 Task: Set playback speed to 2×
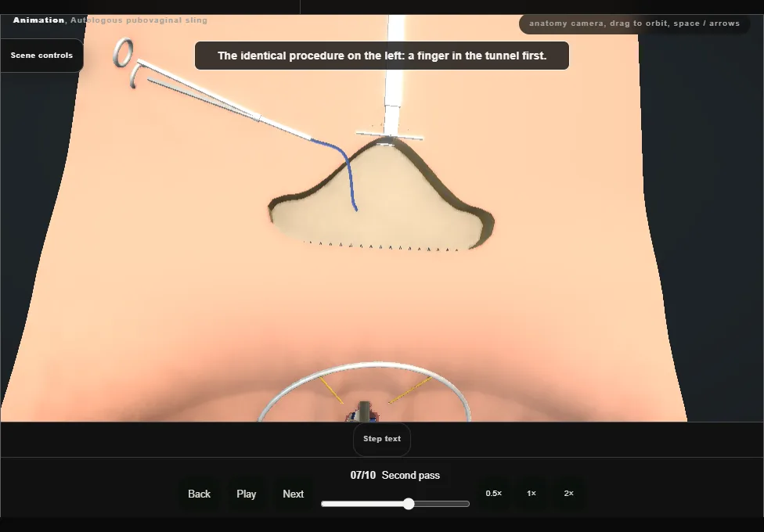(568, 494)
